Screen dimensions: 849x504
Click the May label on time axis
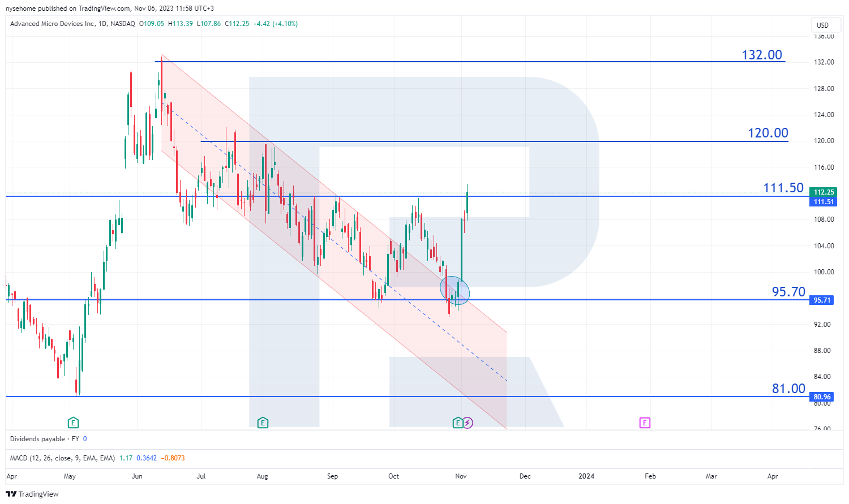(70, 476)
